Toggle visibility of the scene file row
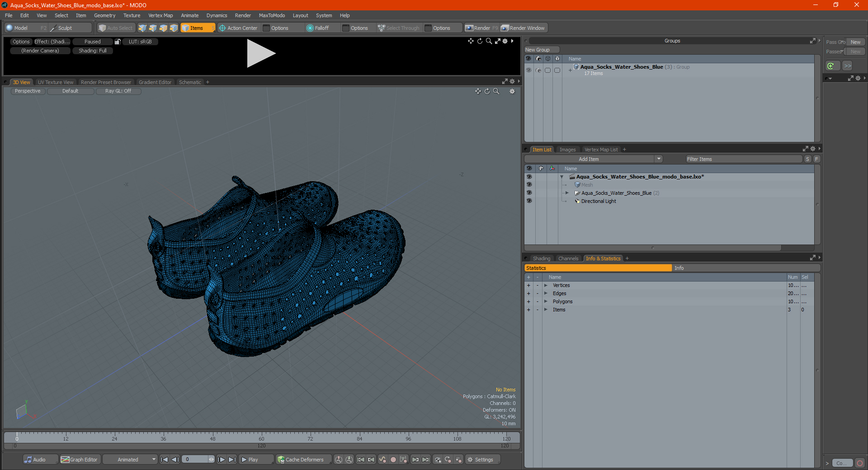Screen dimensions: 868x470 point(529,177)
